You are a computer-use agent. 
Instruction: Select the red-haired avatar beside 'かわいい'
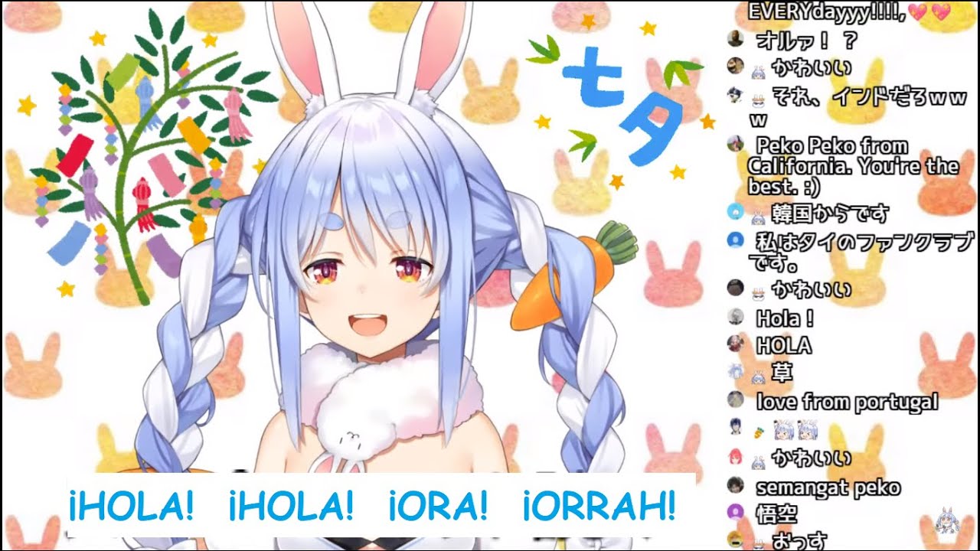pos(735,457)
